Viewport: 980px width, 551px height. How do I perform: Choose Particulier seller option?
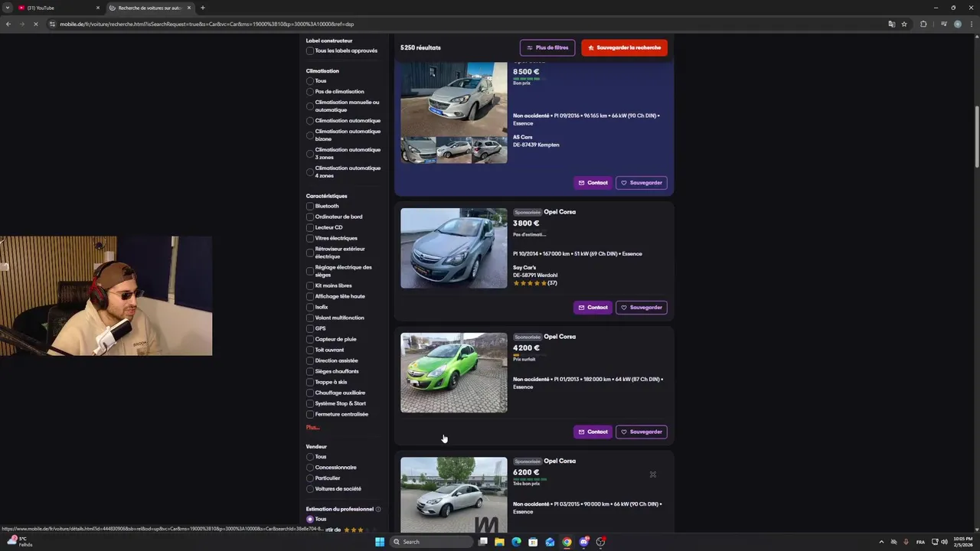310,478
